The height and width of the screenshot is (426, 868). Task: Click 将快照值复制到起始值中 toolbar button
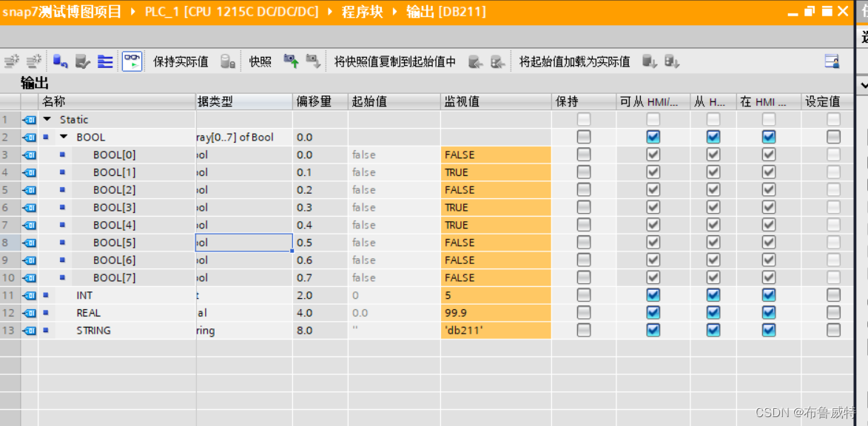[395, 62]
